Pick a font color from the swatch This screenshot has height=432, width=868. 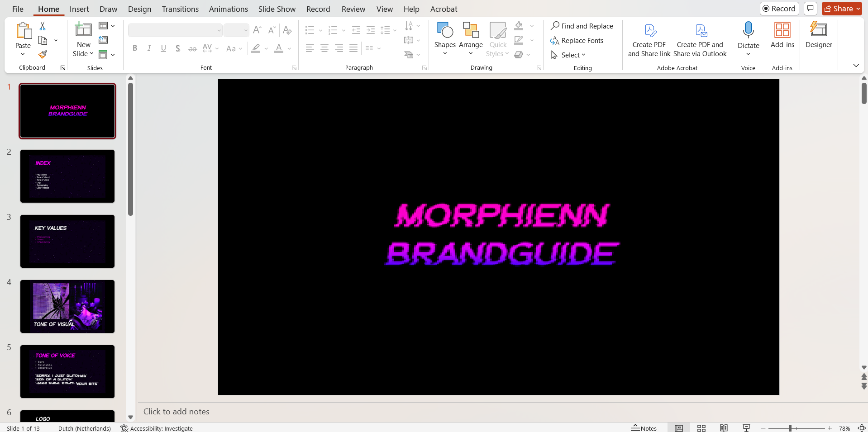click(279, 49)
